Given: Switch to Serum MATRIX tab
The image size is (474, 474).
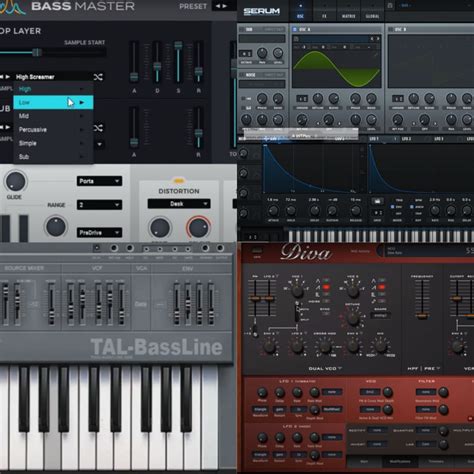Looking at the screenshot, I should point(348,11).
